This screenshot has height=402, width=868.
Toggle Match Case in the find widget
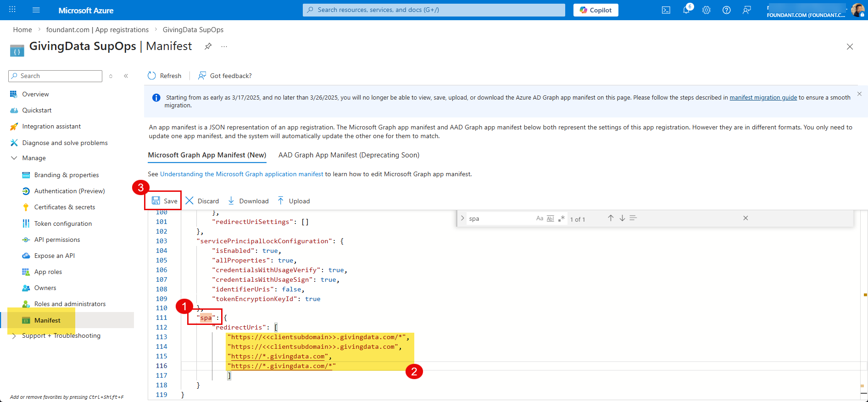click(540, 218)
